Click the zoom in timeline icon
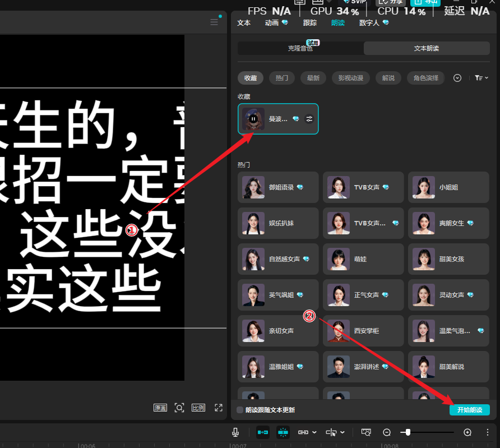Image resolution: width=500 pixels, height=448 pixels. point(467,432)
